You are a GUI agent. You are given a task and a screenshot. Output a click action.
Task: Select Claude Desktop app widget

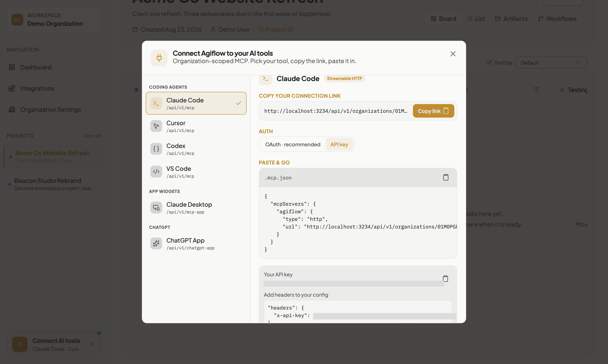(x=196, y=208)
